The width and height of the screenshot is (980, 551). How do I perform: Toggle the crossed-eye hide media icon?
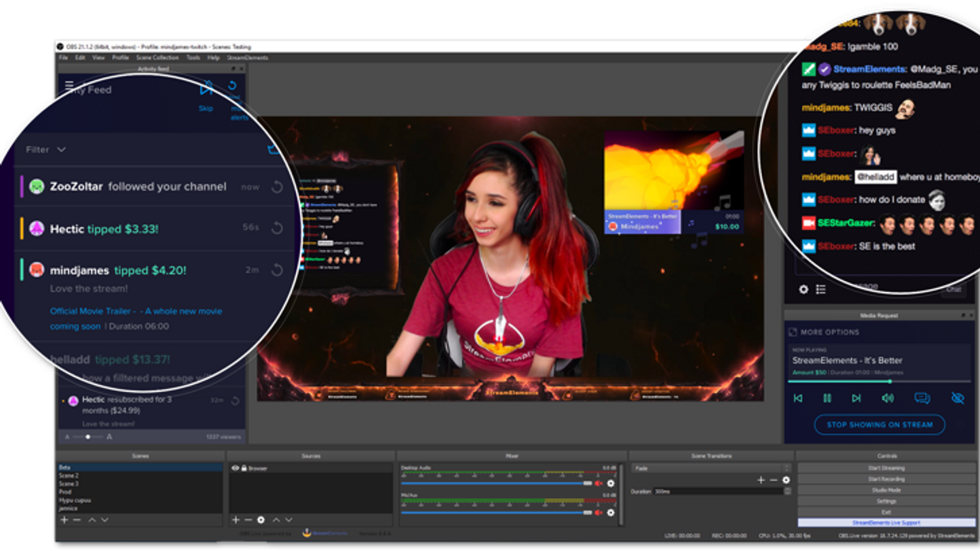pos(957,398)
